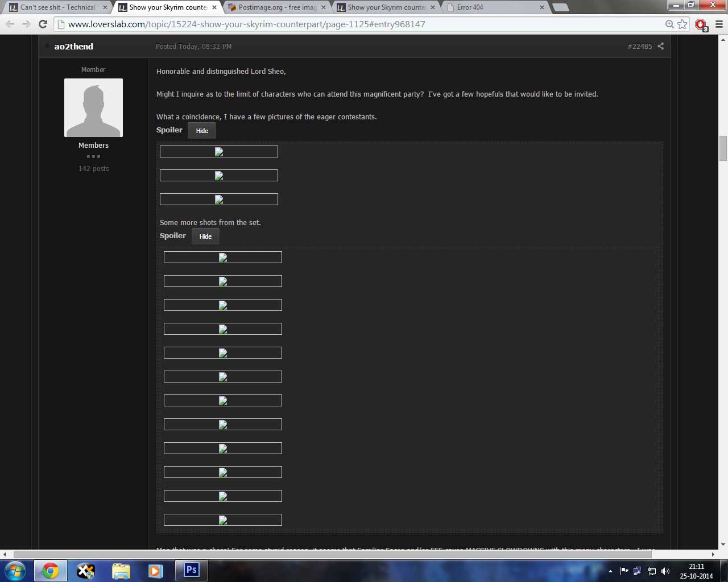Open the Chrome menu hamburger icon
The image size is (728, 582).
pyautogui.click(x=719, y=24)
